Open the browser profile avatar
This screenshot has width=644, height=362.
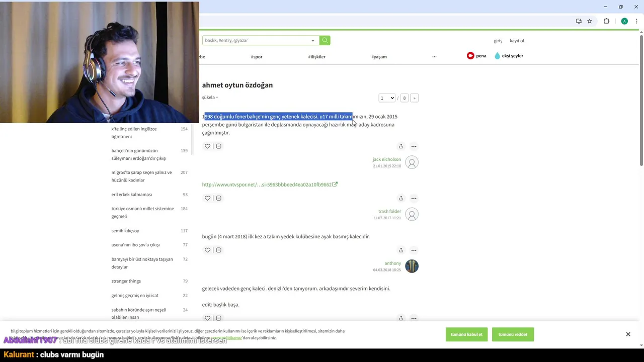coord(624,21)
